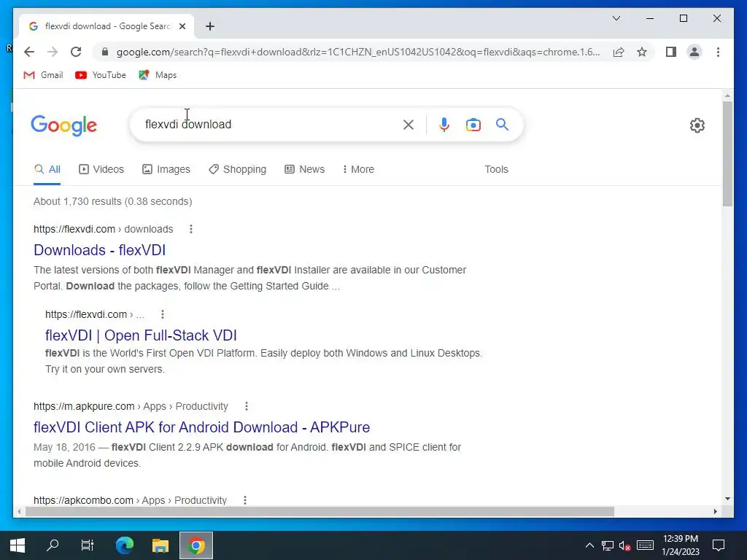
Task: Open flexVDI | Open Full-Stack VDI result
Action: click(x=141, y=335)
